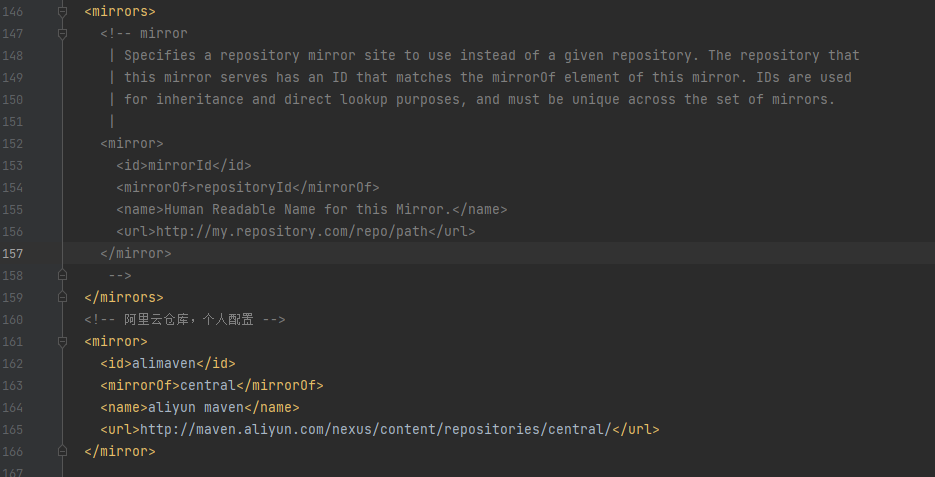Image resolution: width=935 pixels, height=477 pixels.
Task: Click line number 150 in the gutter
Action: (12, 100)
